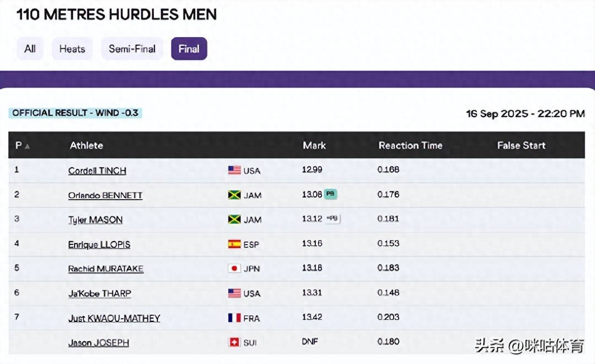The image size is (595, 364).
Task: View Tyler MASON profile link
Action: coord(95,220)
